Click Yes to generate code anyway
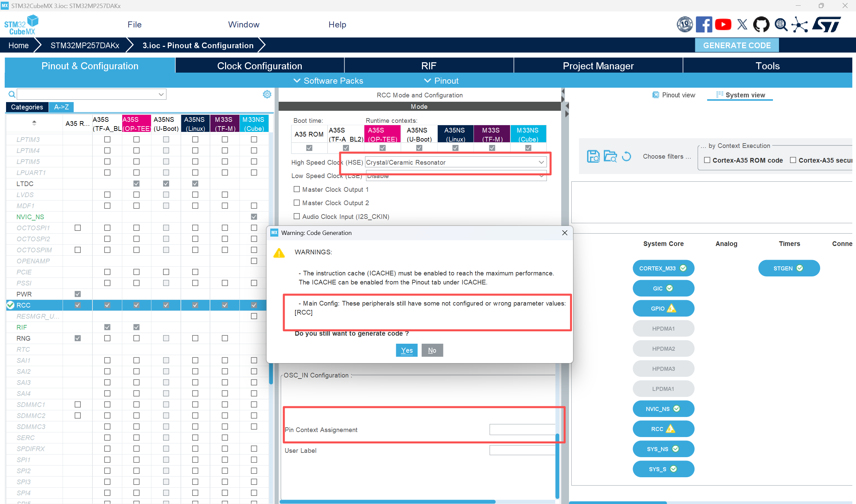Screen dimensions: 856x504 (x=407, y=350)
